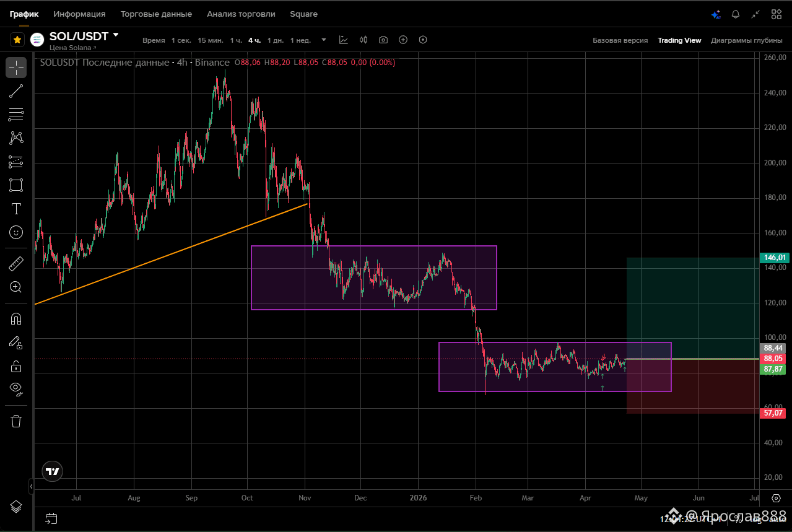Switch to Базовая версия chart
This screenshot has height=532, width=792.
[620, 40]
